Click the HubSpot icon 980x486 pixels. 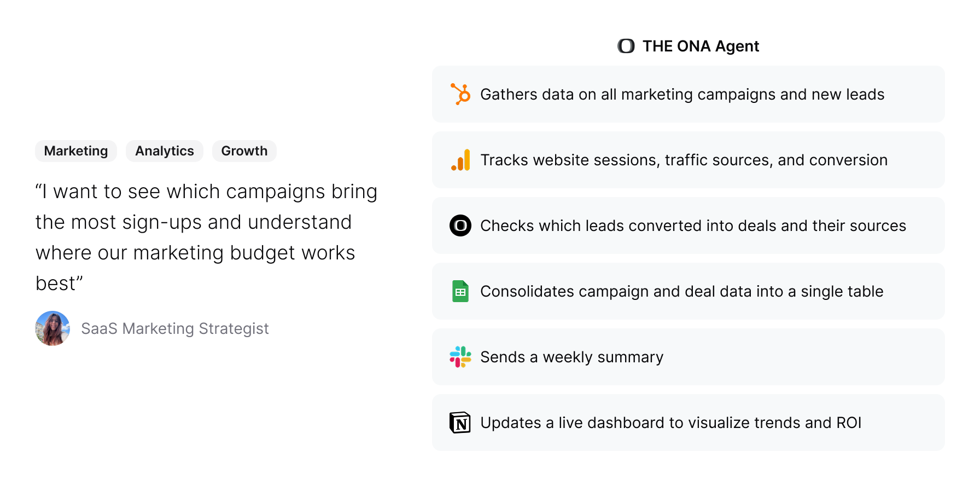point(460,94)
